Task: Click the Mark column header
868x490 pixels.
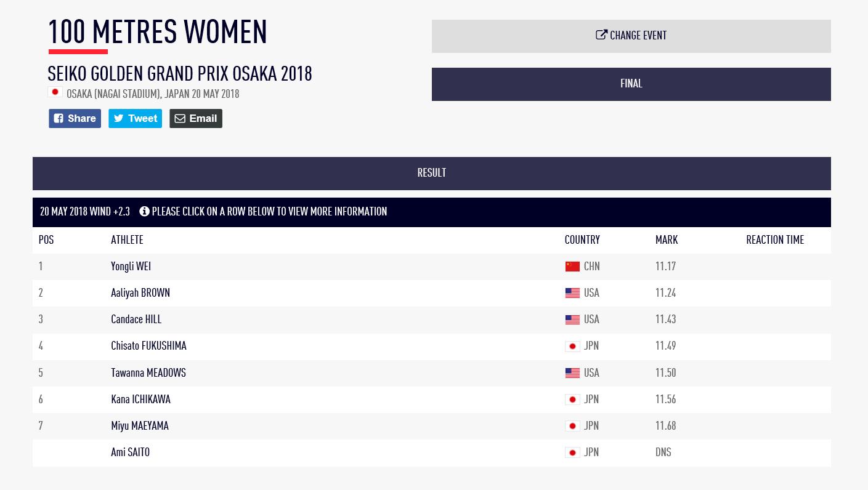Action: point(667,240)
